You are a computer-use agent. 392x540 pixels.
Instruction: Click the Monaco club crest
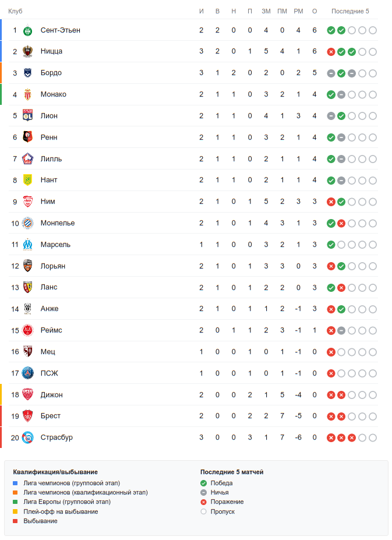[27, 94]
